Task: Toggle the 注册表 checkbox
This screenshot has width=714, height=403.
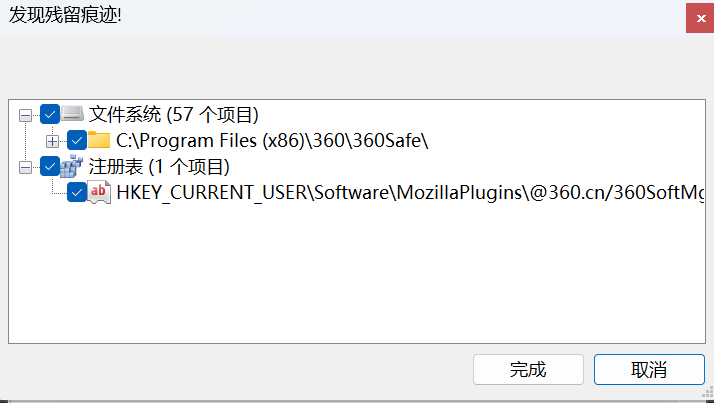Action: click(50, 166)
